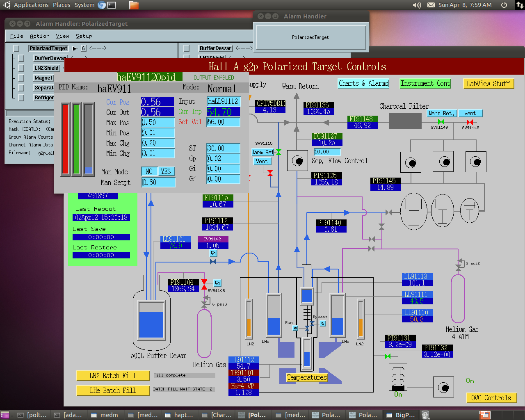This screenshot has height=420, width=525.
Task: Click the pump symbol near Sep. Flow Control
Action: 297,161
